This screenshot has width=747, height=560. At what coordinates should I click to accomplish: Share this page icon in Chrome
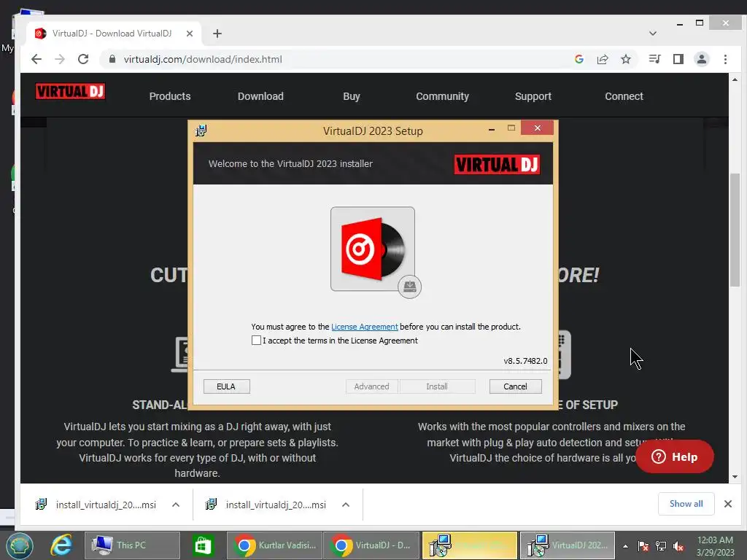(x=603, y=59)
